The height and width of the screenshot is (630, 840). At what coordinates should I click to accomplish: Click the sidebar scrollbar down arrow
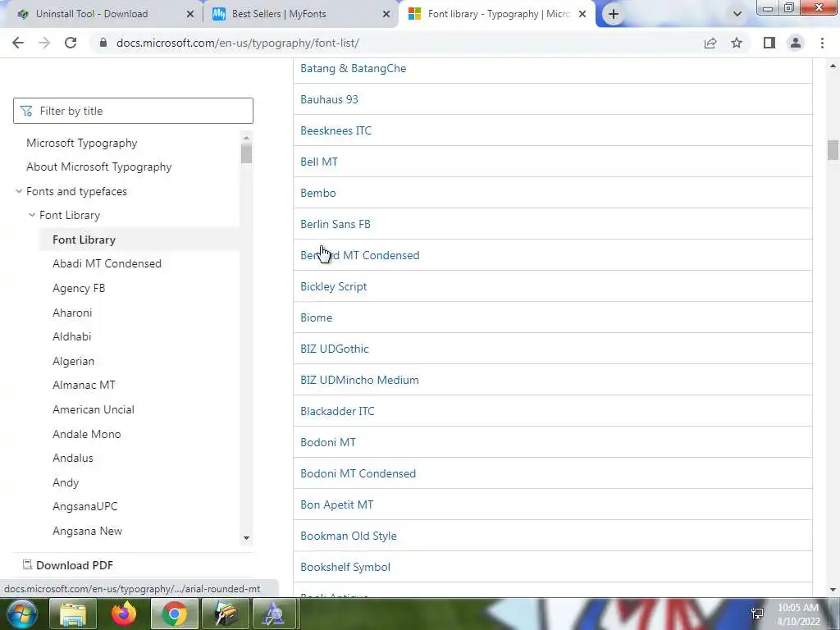click(246, 538)
